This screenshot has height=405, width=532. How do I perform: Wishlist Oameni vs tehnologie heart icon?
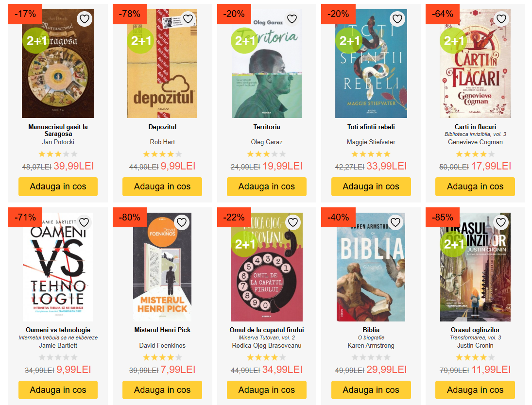[84, 222]
